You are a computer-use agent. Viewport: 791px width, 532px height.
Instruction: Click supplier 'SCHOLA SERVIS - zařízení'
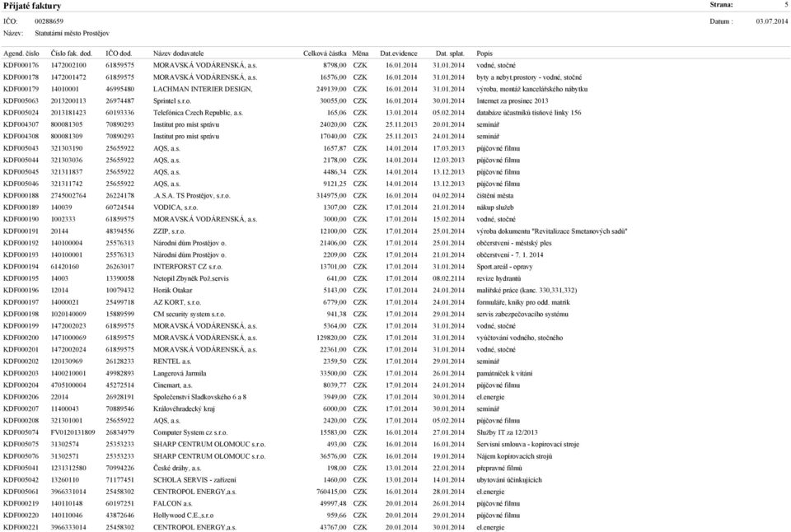click(194, 480)
